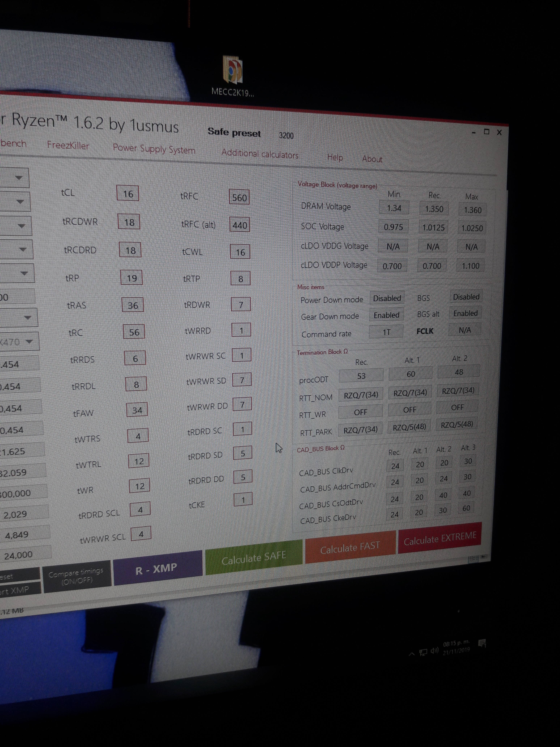Click DRAM Voltage Min value 1.34

pos(394,208)
